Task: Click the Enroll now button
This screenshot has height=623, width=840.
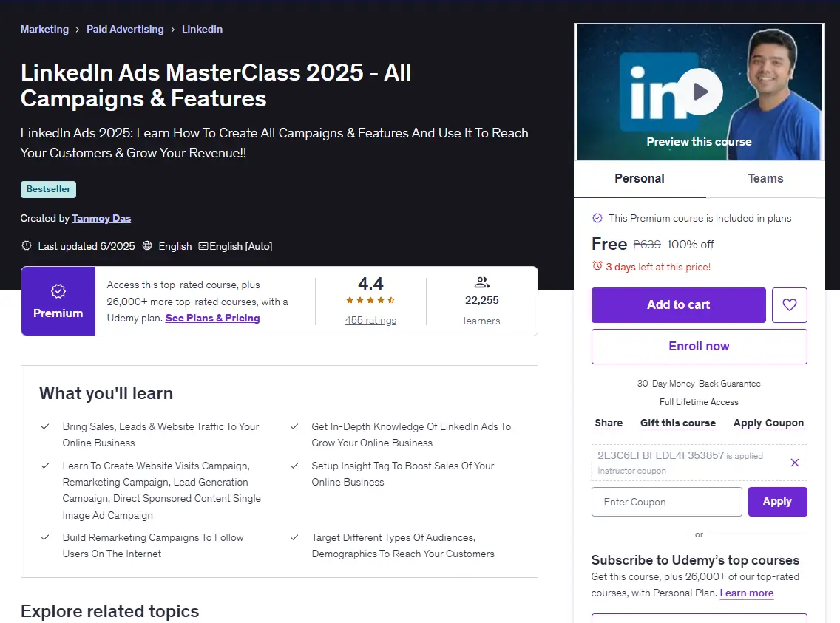Action: pyautogui.click(x=699, y=347)
